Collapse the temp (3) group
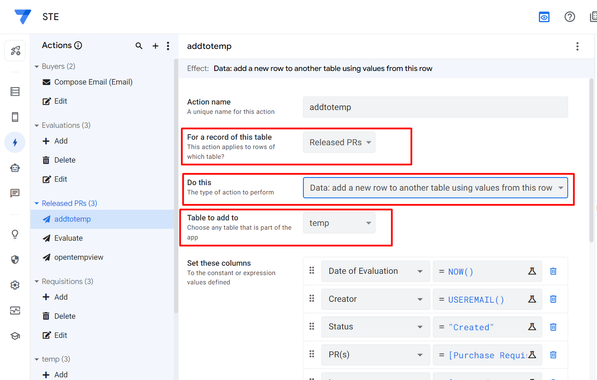This screenshot has width=597, height=380. click(x=37, y=359)
